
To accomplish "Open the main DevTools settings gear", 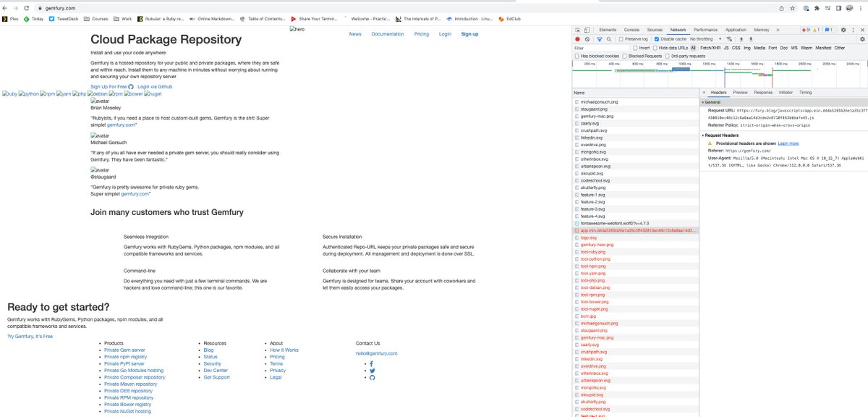I will click(843, 30).
